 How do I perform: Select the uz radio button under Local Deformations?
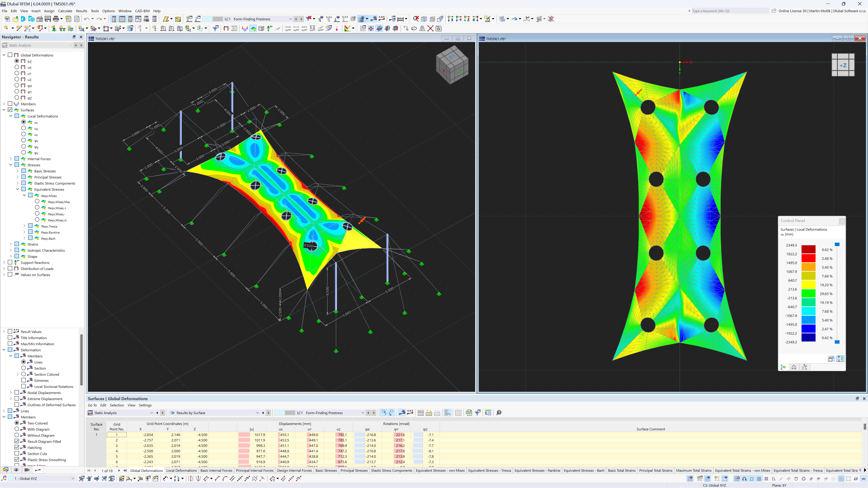24,134
